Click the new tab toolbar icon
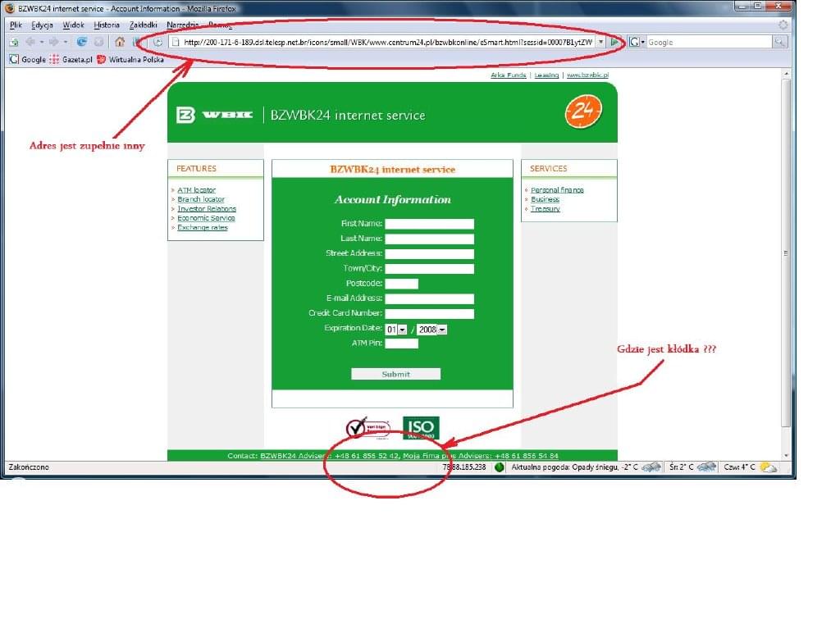Image resolution: width=840 pixels, height=619 pixels. [14, 42]
